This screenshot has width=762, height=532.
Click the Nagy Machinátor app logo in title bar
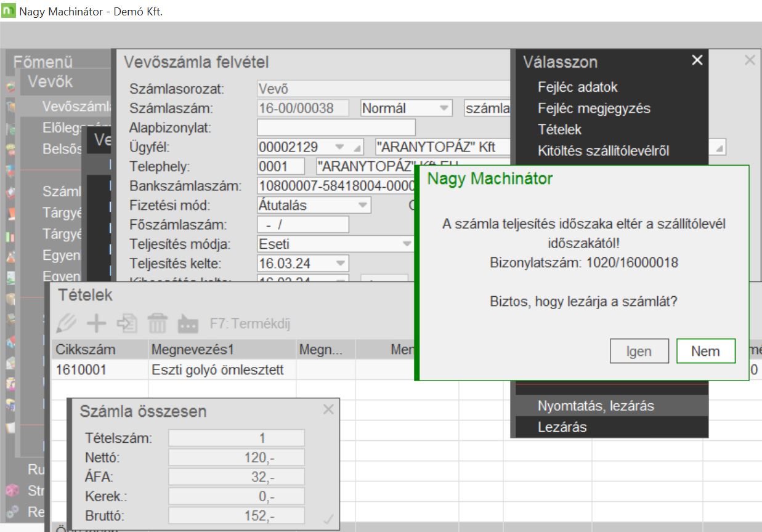(x=8, y=11)
